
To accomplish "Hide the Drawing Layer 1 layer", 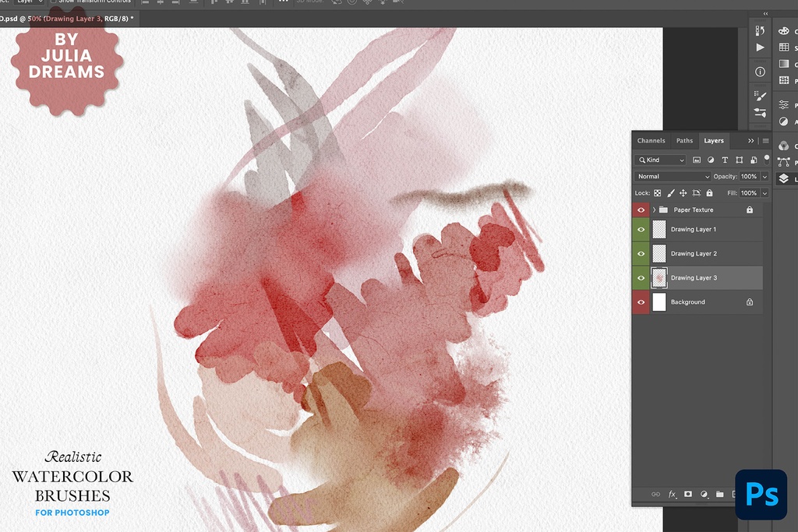I will point(641,229).
